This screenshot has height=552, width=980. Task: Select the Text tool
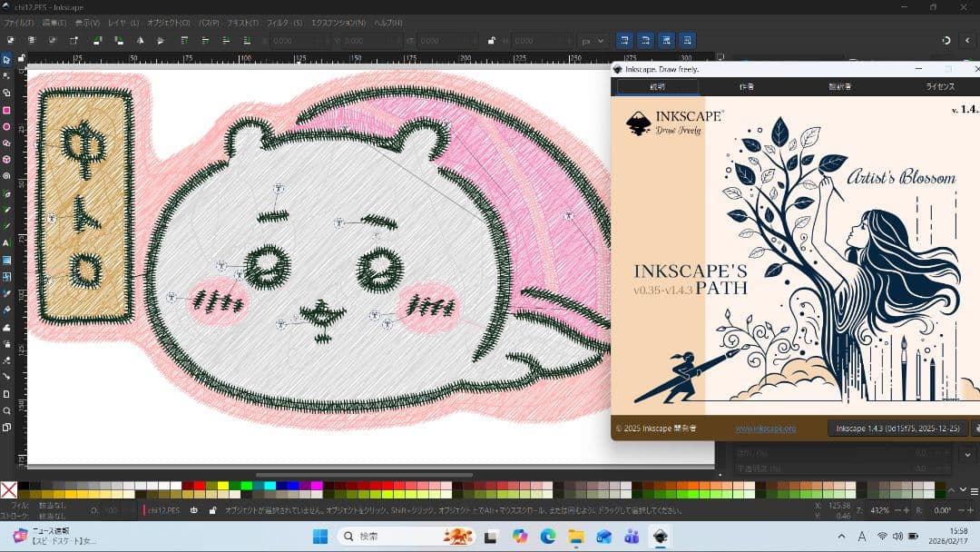coord(7,244)
